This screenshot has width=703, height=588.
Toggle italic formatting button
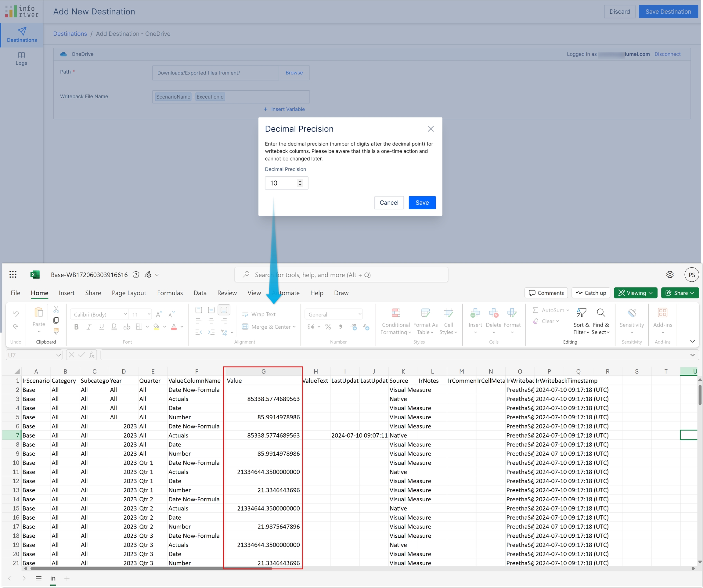coord(89,327)
